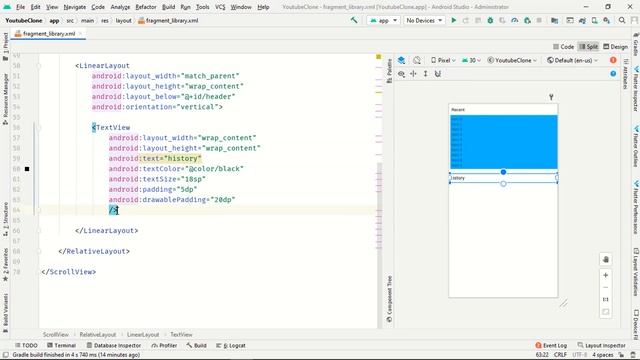Select the pan hand tool in preview

(606, 260)
